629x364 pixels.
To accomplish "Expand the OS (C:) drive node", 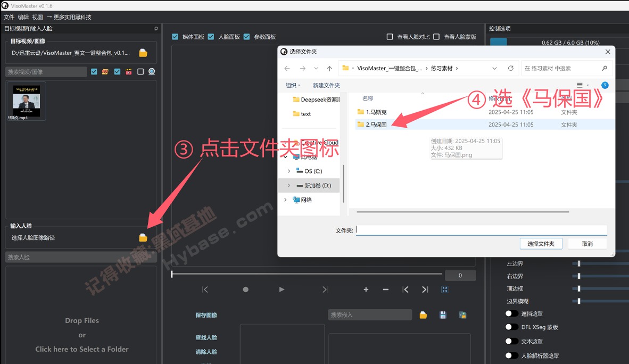I will (x=289, y=171).
